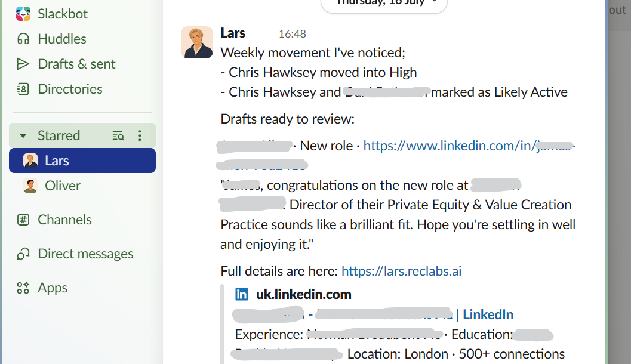This screenshot has height=364, width=631.
Task: Select the Lars conversation in Starred
Action: [82, 161]
